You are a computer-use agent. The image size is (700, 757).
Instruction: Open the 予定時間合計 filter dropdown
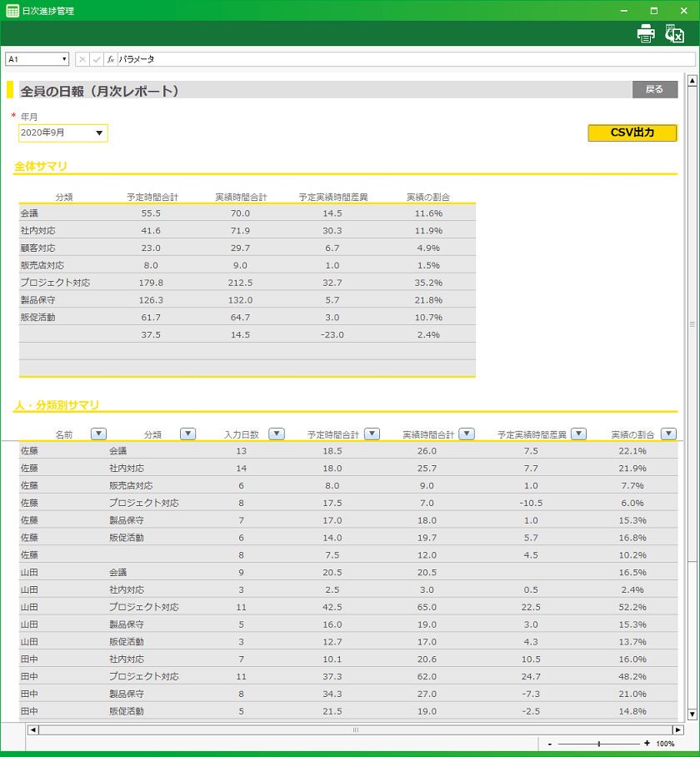point(372,434)
